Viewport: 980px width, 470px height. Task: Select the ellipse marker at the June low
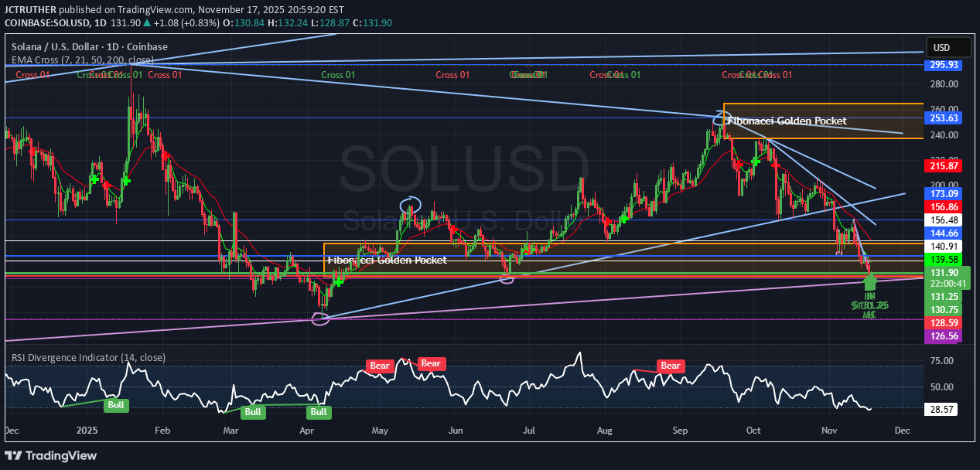[x=507, y=278]
